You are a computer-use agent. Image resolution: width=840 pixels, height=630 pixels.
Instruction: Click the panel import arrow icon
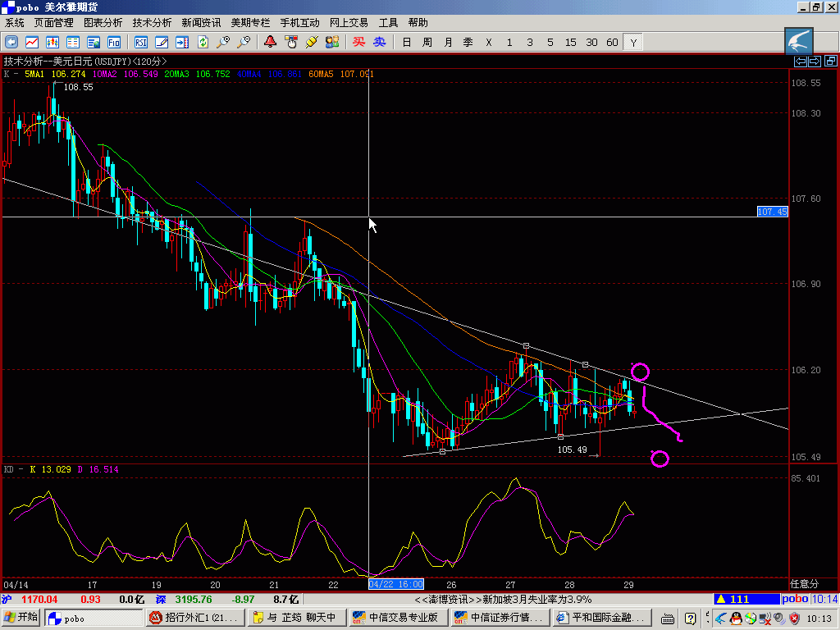point(182,43)
